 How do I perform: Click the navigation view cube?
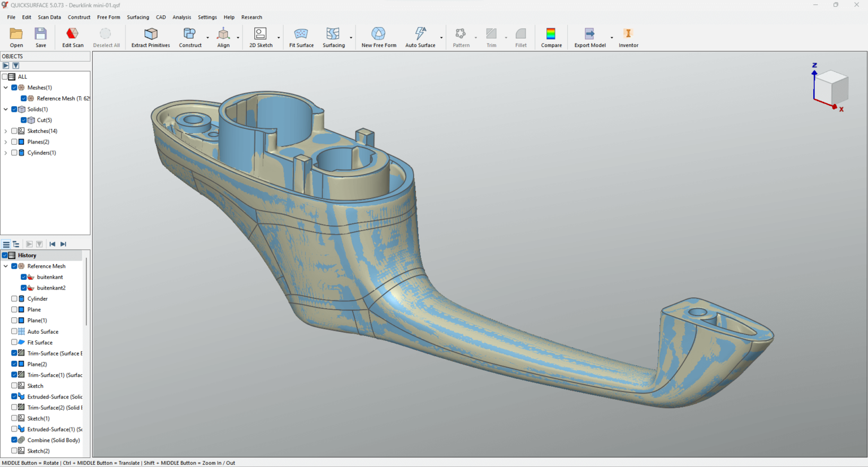(x=831, y=88)
